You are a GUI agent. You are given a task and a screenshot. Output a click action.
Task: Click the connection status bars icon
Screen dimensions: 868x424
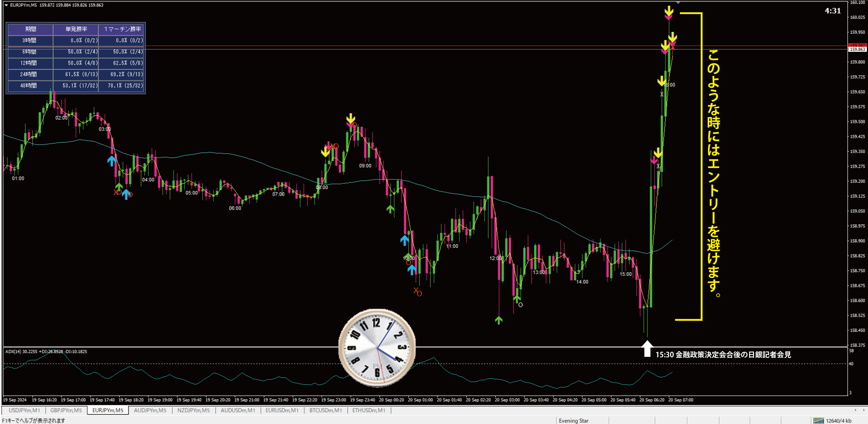818,420
